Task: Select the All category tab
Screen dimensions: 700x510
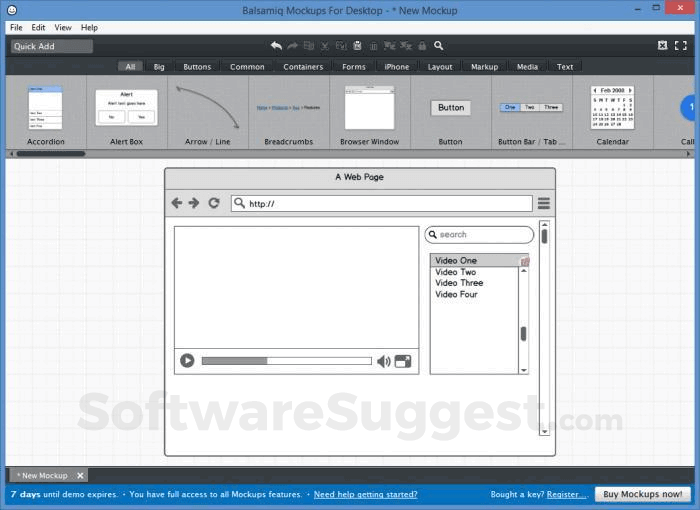Action: point(130,67)
